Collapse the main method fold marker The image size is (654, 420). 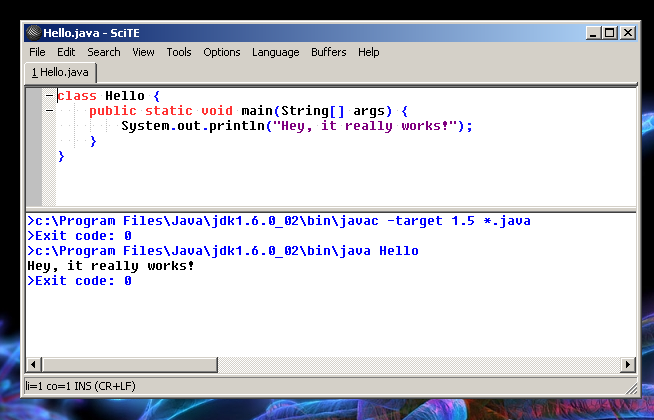48,111
